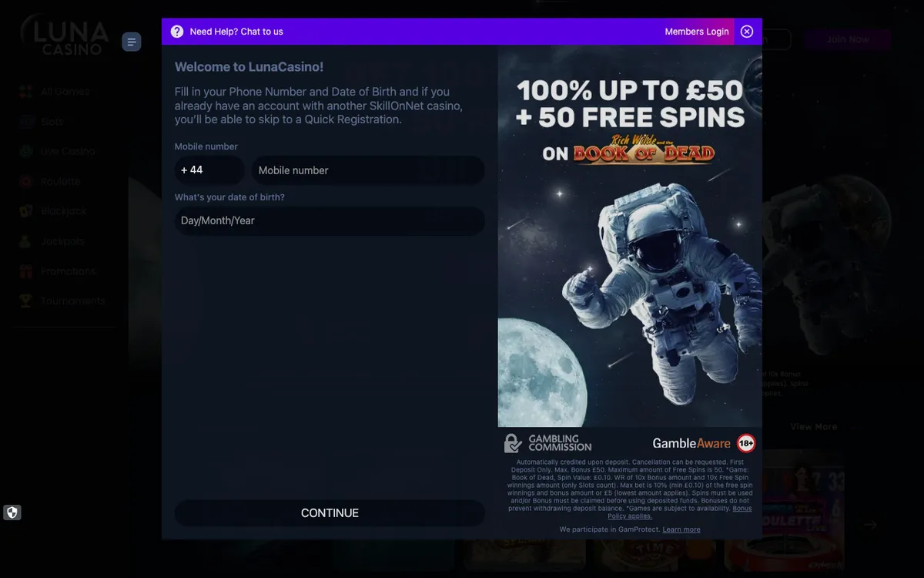Open the Need Help? Chat to us link

coord(236,32)
